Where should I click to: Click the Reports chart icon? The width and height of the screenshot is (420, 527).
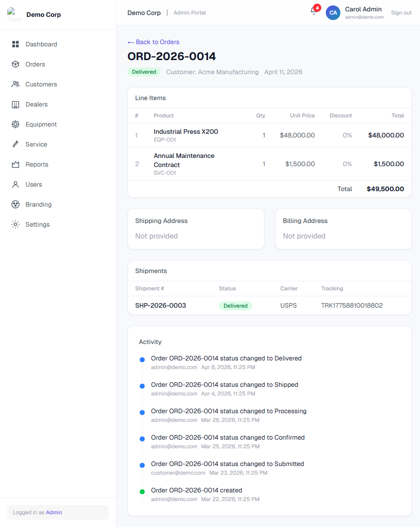click(15, 164)
